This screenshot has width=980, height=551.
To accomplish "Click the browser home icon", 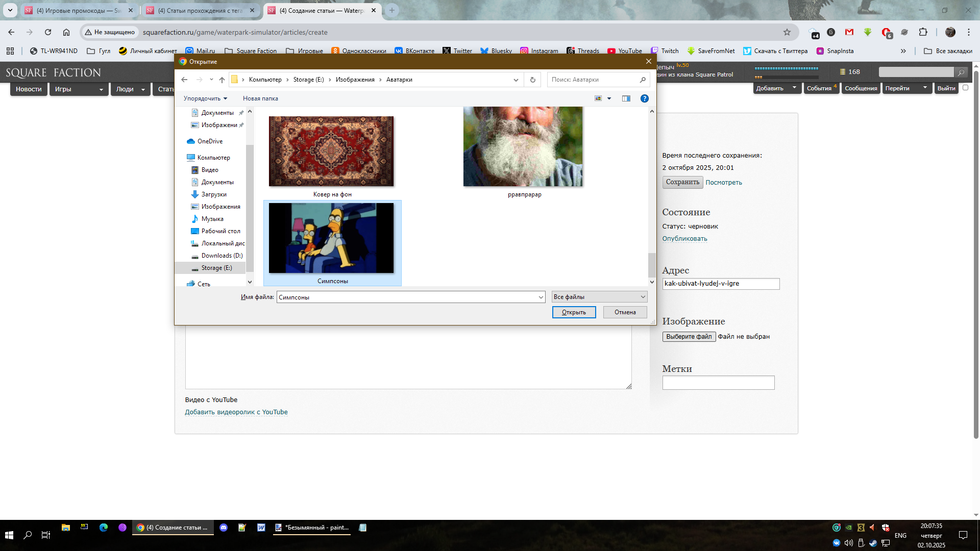I will pos(66,32).
